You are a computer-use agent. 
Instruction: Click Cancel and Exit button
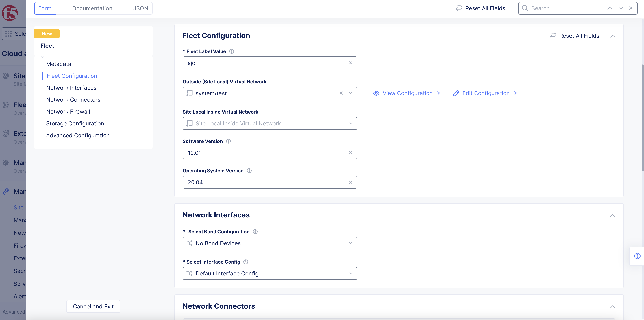coord(93,306)
